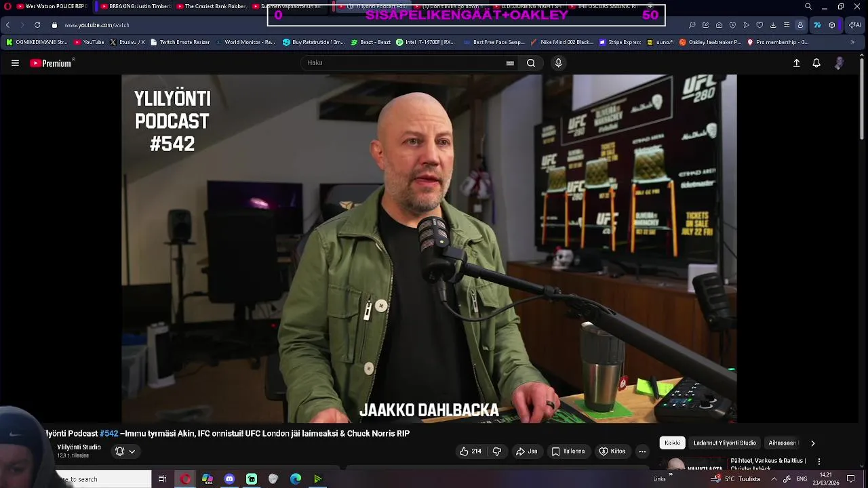868x488 pixels.
Task: Open the browser player play icon
Action: [x=746, y=25]
